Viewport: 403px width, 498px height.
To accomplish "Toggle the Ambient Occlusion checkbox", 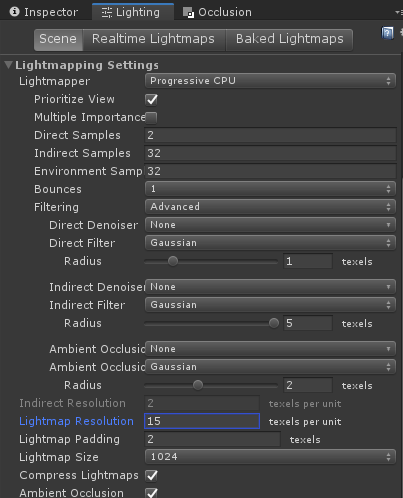I will pyautogui.click(x=152, y=493).
